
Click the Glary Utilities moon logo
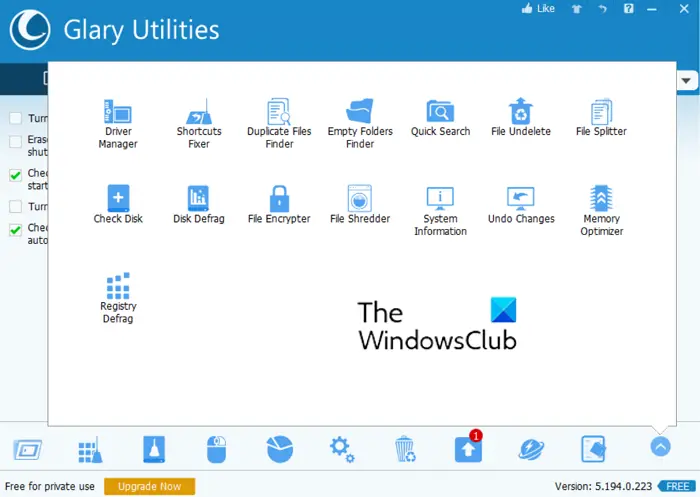tap(29, 30)
